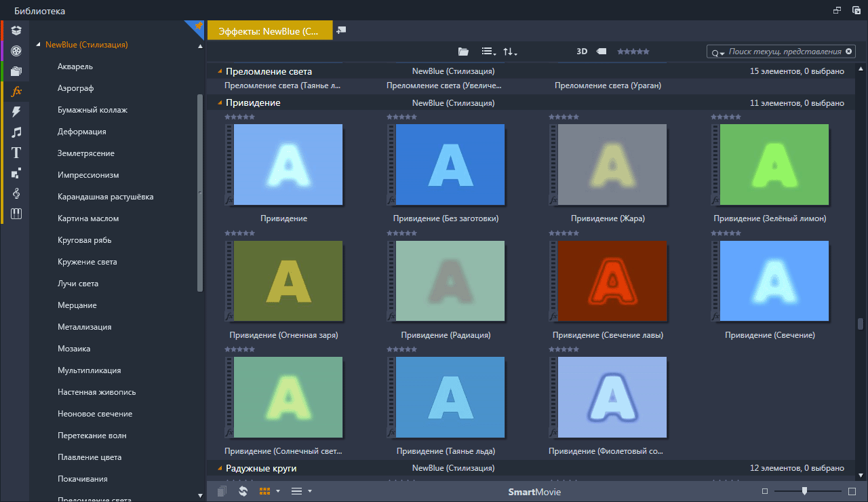Click the large thumbnail size icon
This screenshot has width=868, height=502.
tap(852, 491)
